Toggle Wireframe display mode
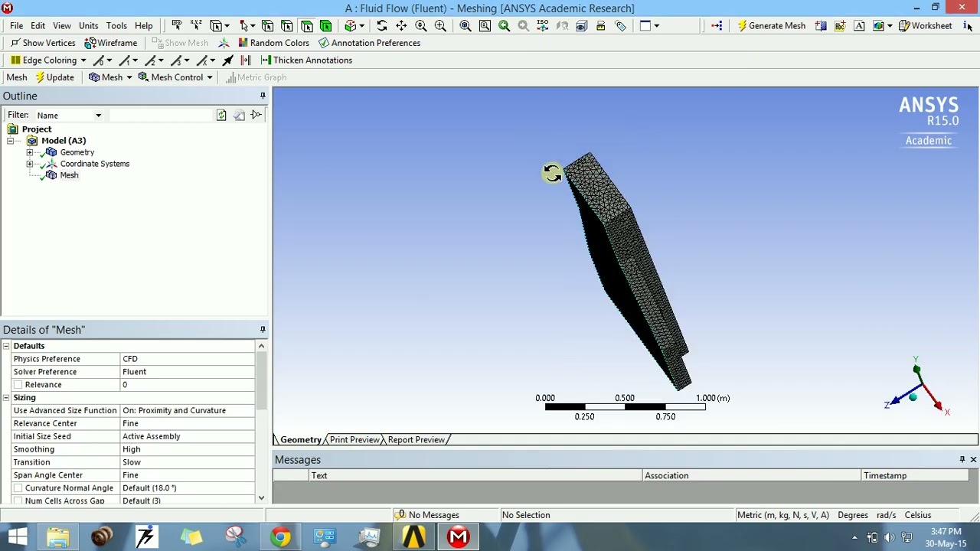 pos(111,43)
